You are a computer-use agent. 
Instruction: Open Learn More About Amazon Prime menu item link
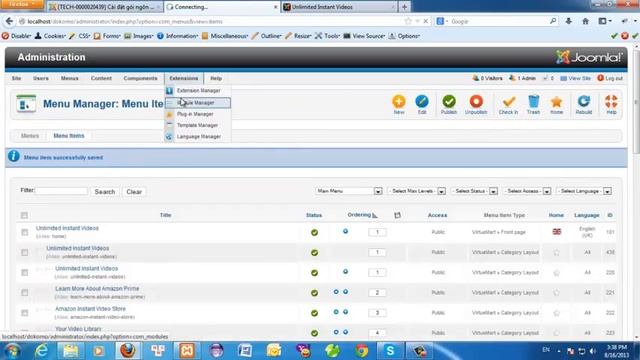(97, 289)
